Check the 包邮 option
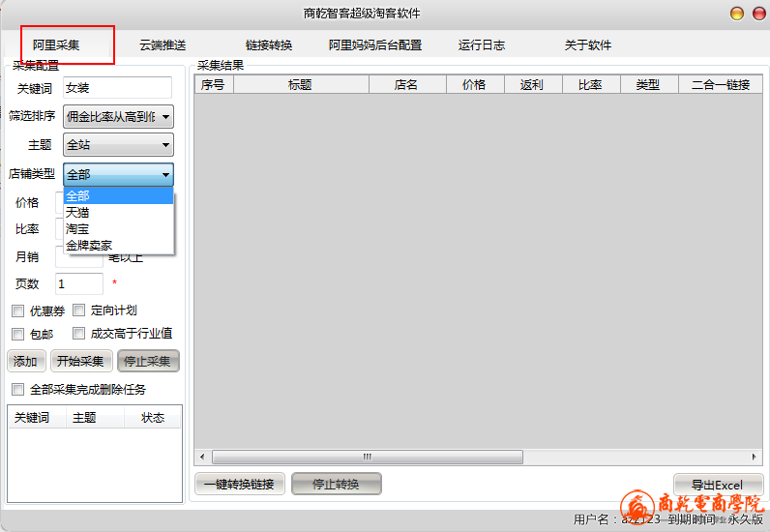770x532 pixels. (17, 334)
